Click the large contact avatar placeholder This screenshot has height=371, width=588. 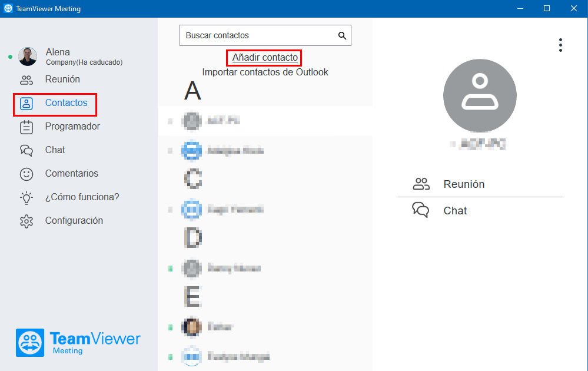480,95
